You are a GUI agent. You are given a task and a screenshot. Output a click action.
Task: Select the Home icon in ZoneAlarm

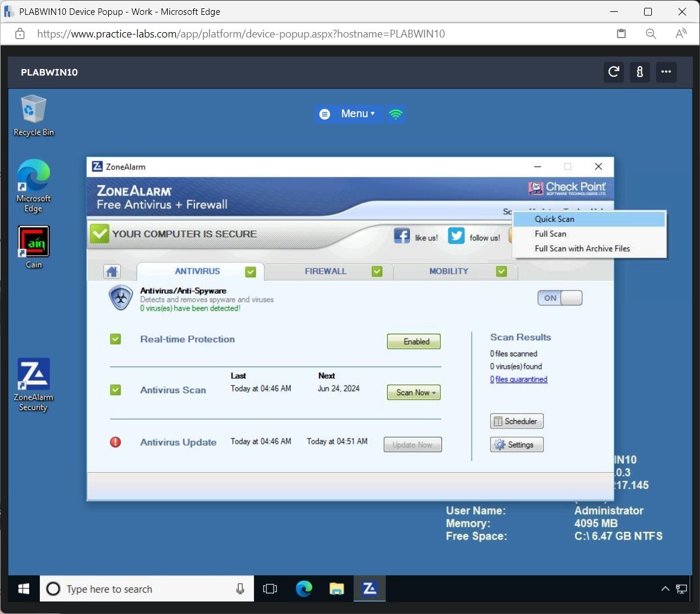112,271
